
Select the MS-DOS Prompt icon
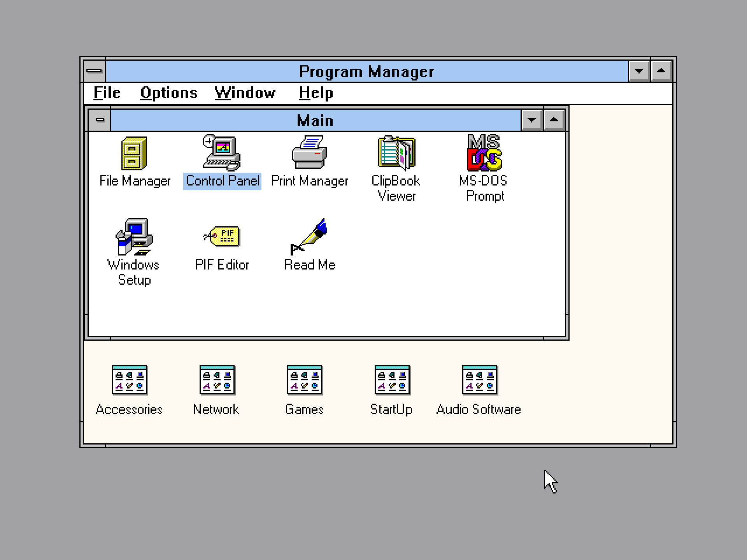click(484, 152)
